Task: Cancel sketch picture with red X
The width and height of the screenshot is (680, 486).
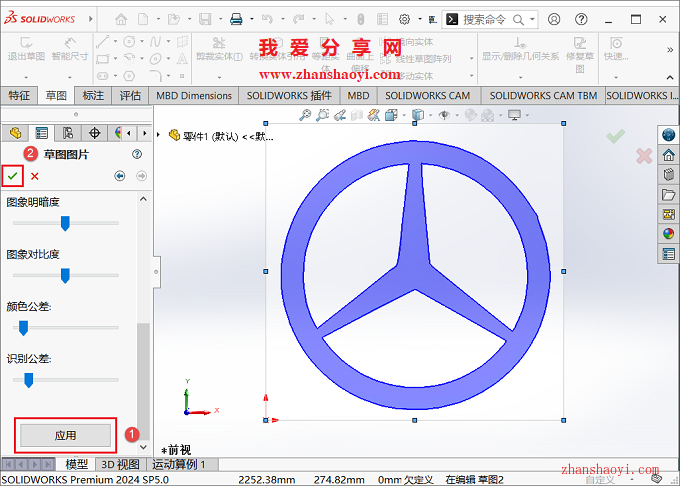Action: [35, 176]
